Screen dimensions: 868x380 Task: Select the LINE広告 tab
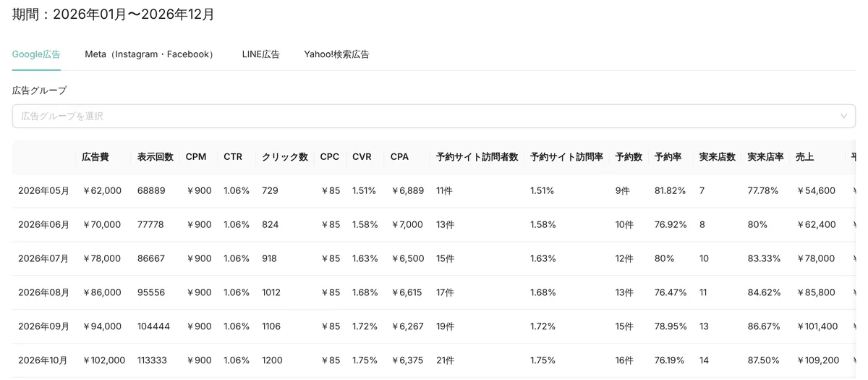261,54
